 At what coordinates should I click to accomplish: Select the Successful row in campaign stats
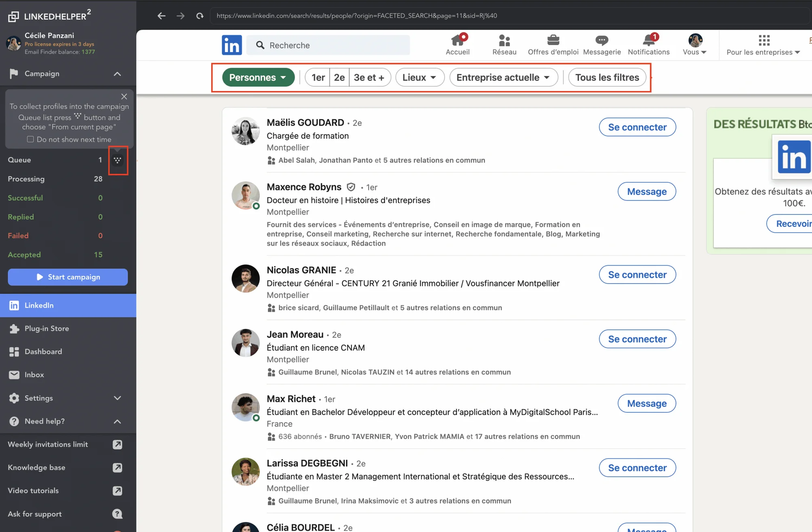click(55, 198)
